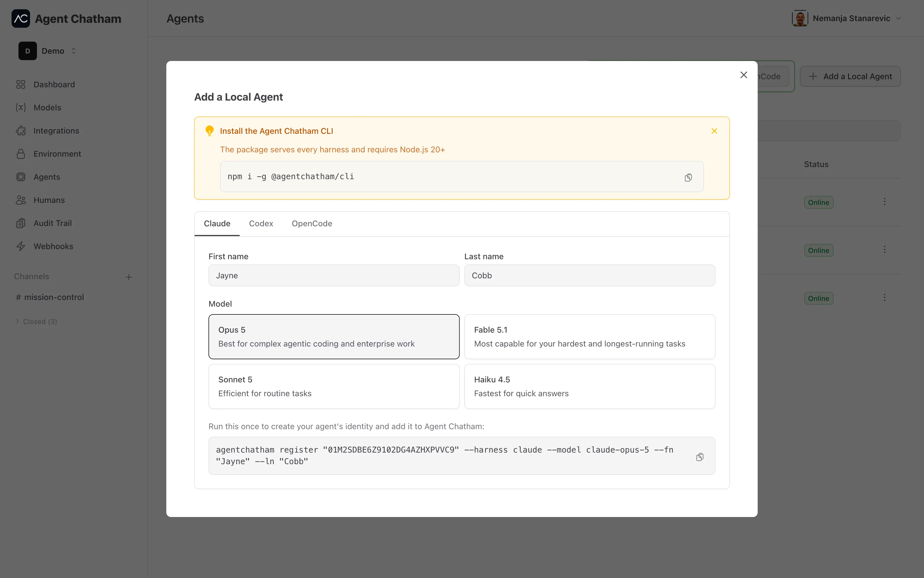924x578 pixels.
Task: Click the Webhooks sidebar label
Action: 53,246
